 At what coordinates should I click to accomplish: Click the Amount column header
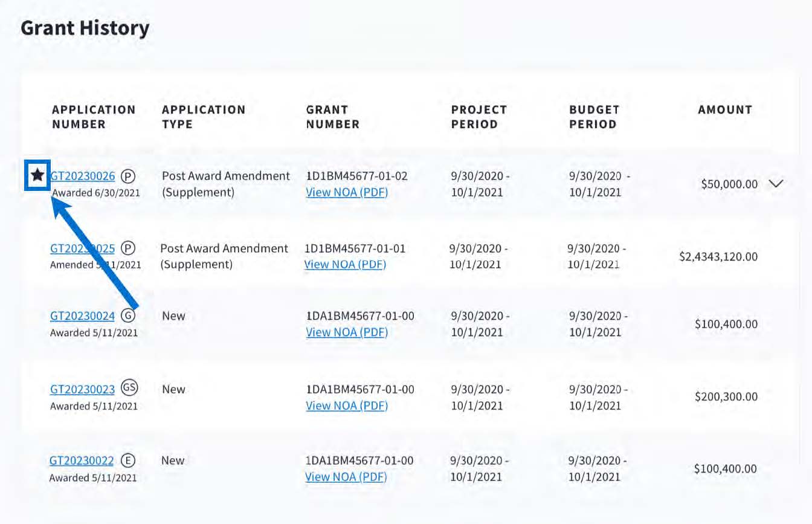724,110
